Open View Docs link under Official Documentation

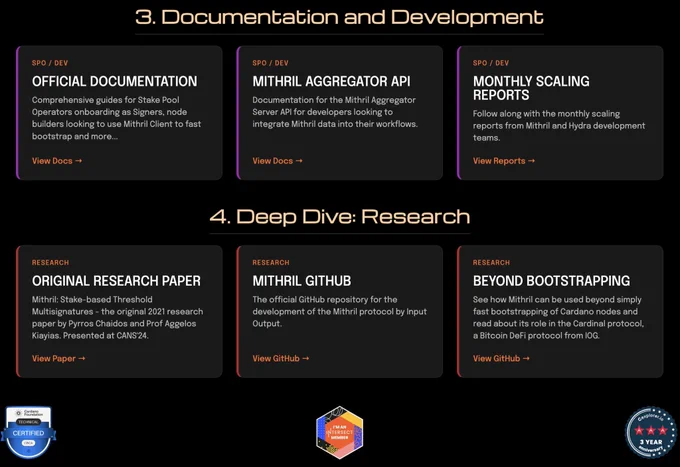57,161
